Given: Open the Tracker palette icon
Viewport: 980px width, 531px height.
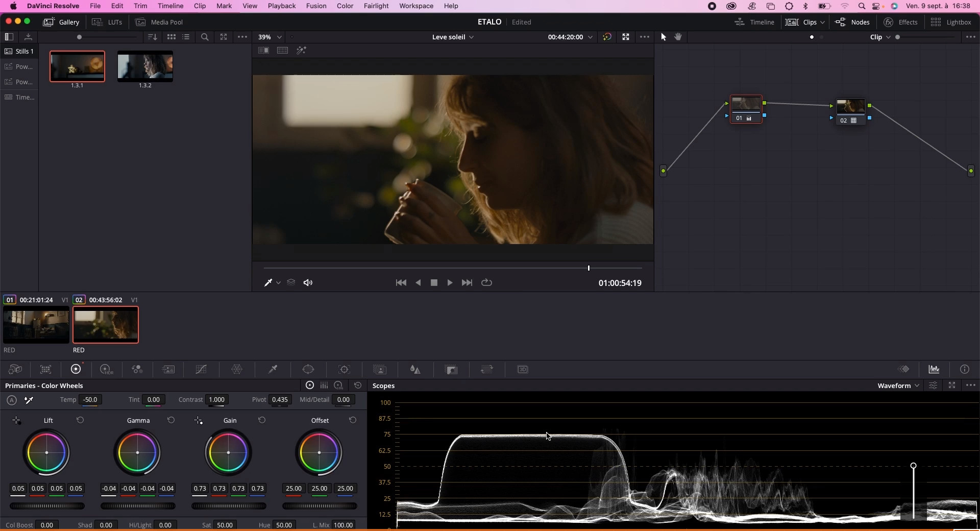Looking at the screenshot, I should [x=345, y=370].
